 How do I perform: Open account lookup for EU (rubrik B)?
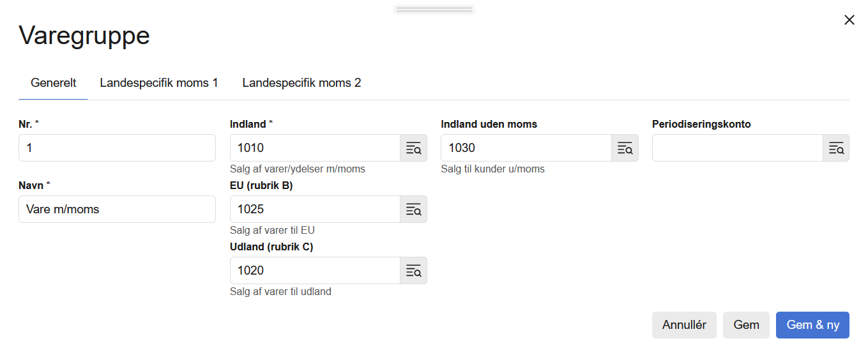pyautogui.click(x=413, y=209)
